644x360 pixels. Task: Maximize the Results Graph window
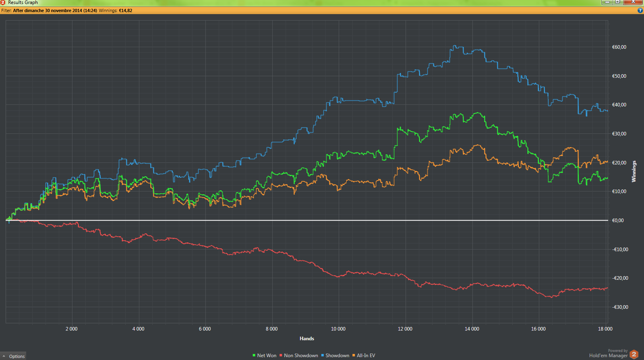click(617, 2)
